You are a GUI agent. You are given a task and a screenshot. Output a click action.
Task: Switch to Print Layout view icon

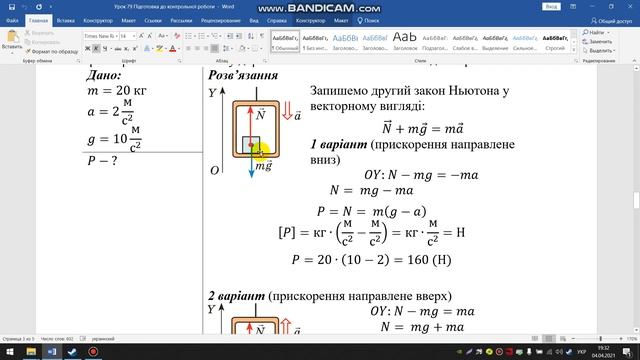click(549, 339)
